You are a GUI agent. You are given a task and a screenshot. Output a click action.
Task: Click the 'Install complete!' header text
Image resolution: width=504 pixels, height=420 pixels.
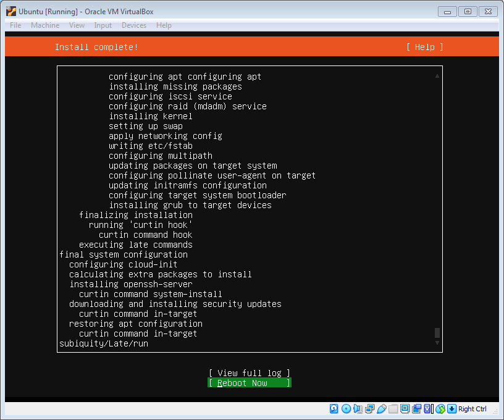coord(96,47)
